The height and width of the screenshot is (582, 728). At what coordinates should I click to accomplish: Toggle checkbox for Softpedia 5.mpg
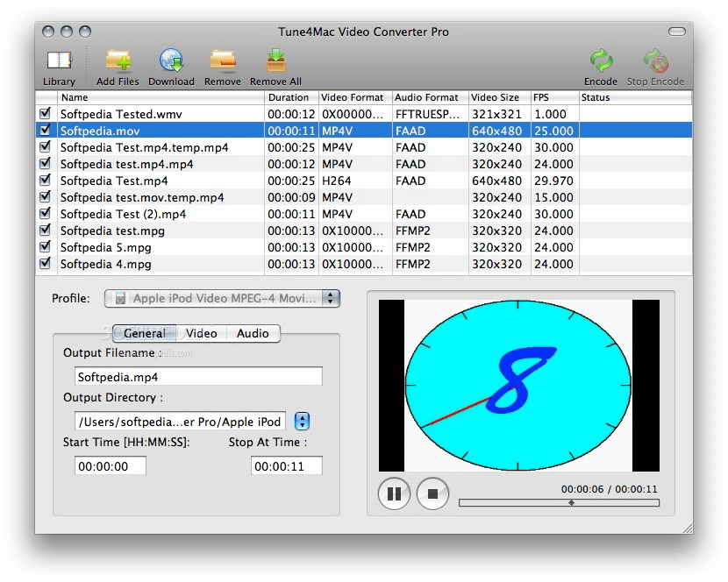tap(46, 247)
